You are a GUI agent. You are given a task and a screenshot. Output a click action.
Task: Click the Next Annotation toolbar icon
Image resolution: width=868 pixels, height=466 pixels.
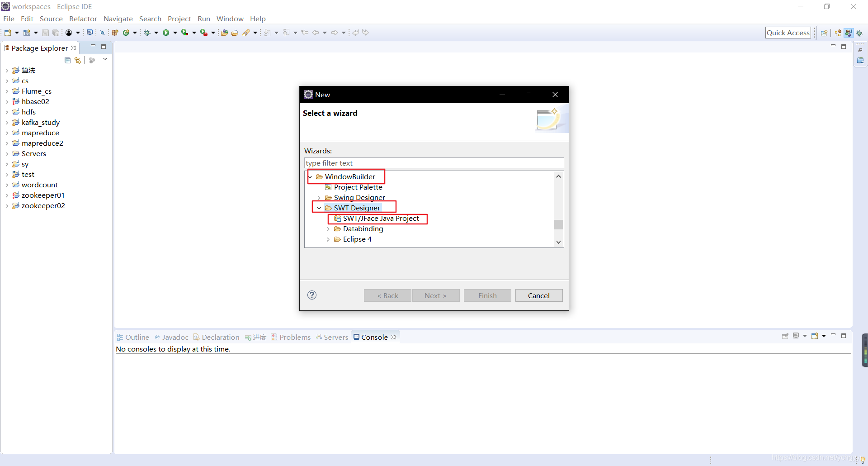[x=267, y=33]
